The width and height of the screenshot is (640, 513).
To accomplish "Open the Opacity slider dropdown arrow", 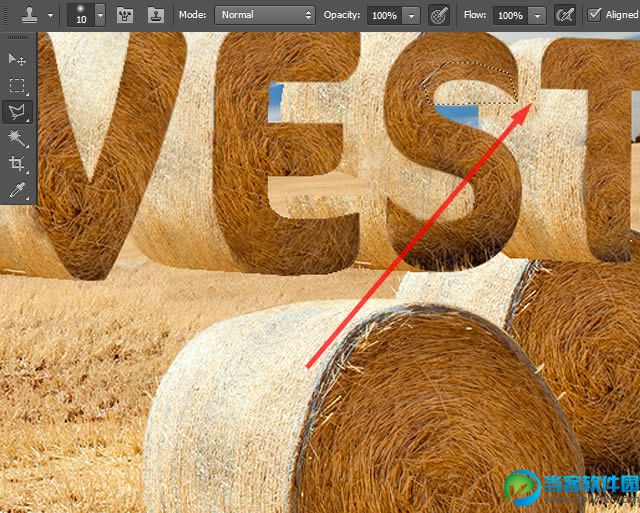I will 411,16.
